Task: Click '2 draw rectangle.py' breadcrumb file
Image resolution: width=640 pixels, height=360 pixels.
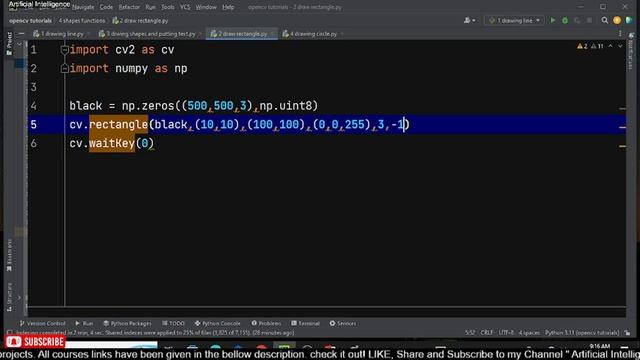Action: pos(140,20)
